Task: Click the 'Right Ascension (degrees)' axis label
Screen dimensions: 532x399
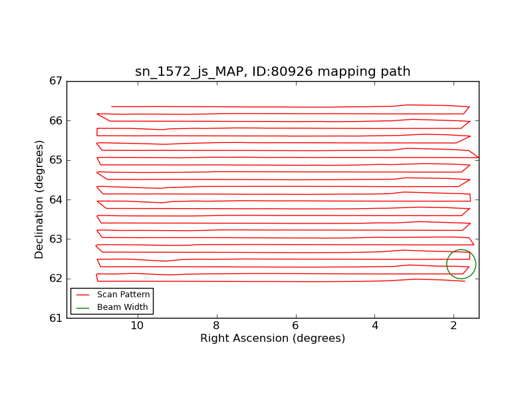Action: (273, 338)
